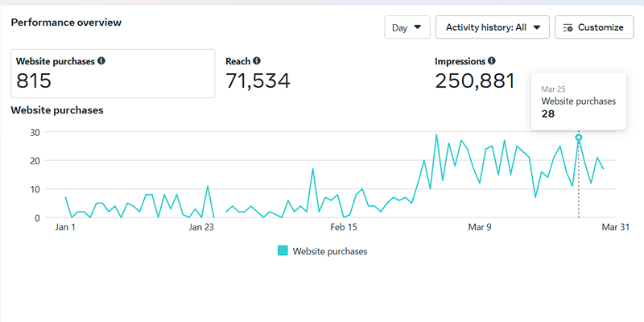
Task: Click the Mar 25 tooltip box
Action: pos(578,101)
